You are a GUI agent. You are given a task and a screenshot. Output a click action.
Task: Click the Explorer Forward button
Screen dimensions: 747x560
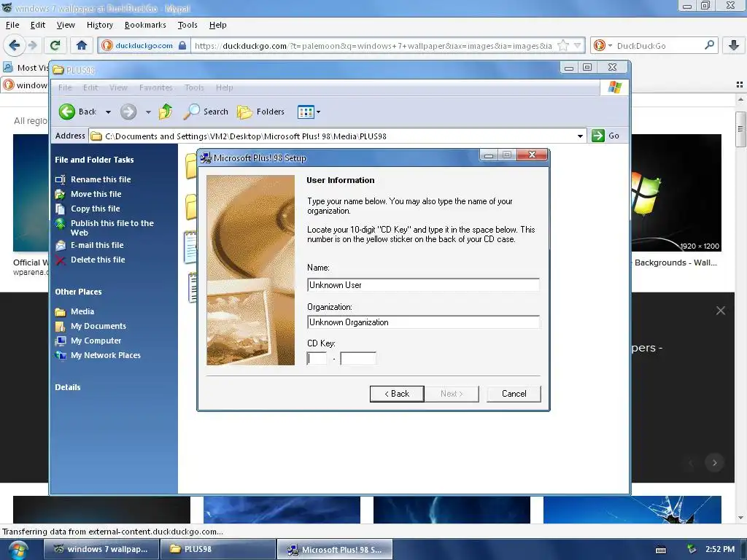coord(128,112)
